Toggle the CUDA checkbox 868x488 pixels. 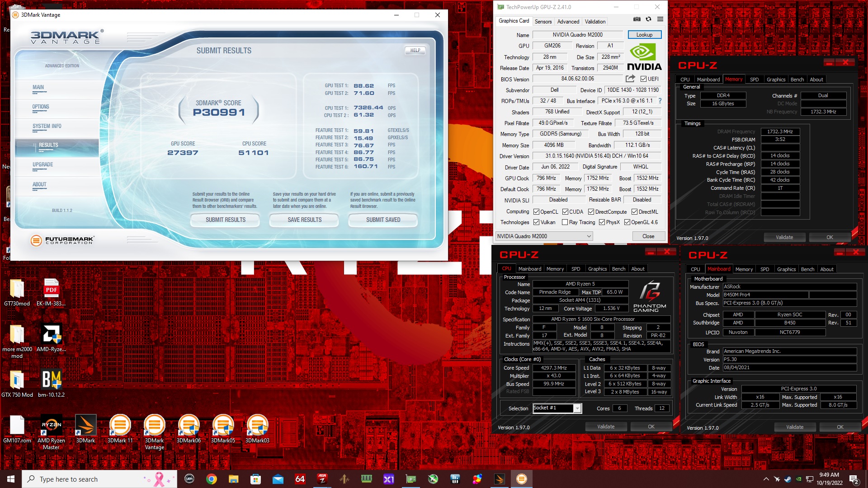565,212
